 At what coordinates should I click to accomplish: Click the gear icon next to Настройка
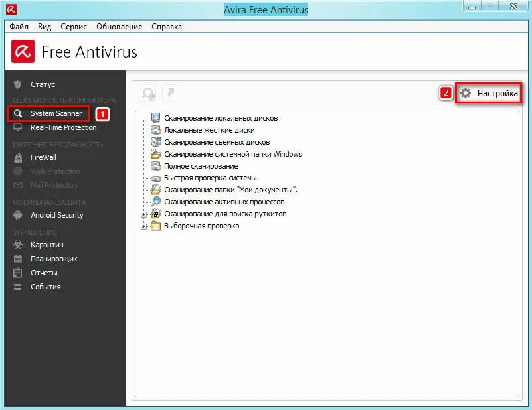[x=466, y=93]
